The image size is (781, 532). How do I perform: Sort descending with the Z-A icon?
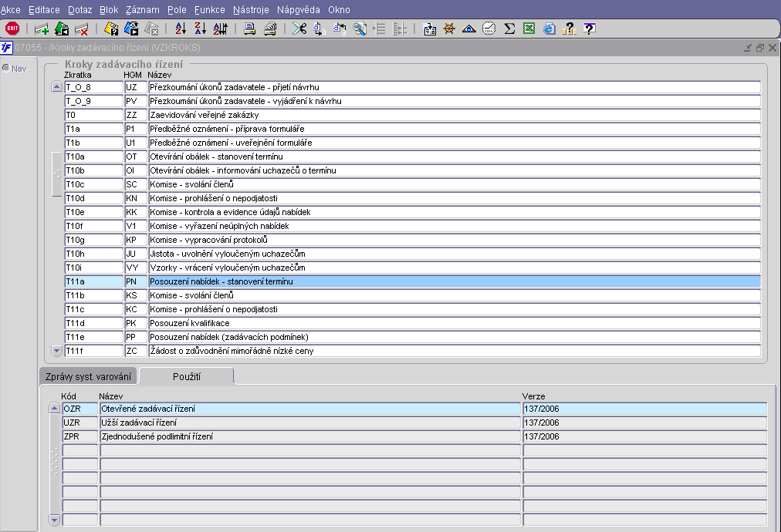(200, 29)
